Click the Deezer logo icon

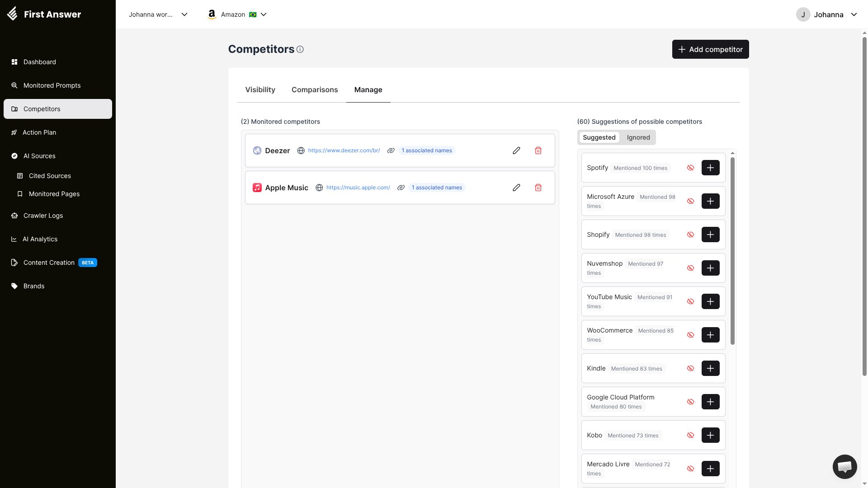257,150
